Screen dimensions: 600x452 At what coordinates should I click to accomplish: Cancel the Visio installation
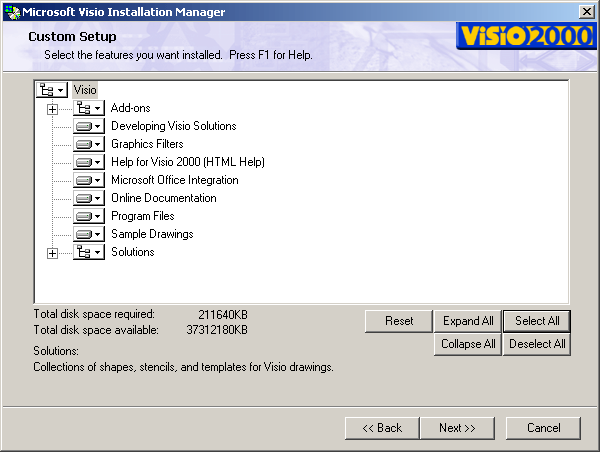[543, 428]
